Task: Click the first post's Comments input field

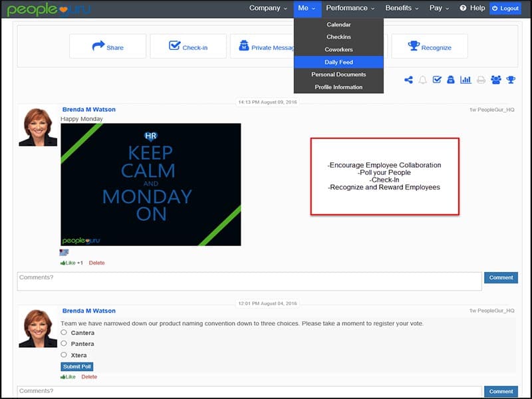Action: pyautogui.click(x=249, y=281)
